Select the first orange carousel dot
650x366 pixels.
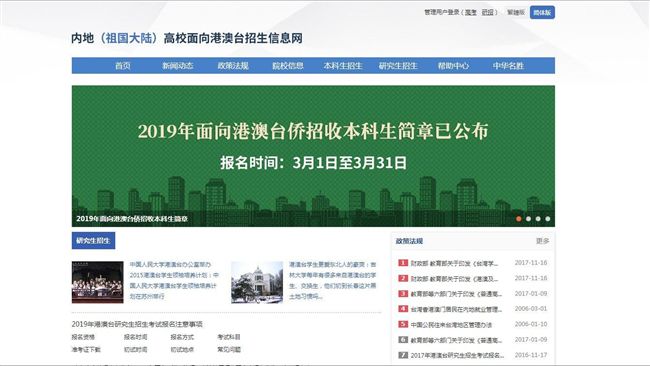[519, 218]
